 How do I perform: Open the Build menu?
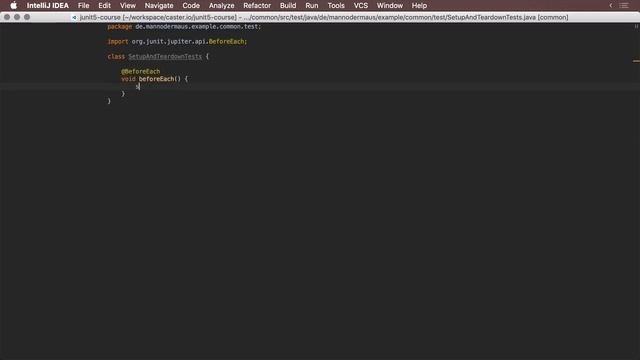click(288, 5)
